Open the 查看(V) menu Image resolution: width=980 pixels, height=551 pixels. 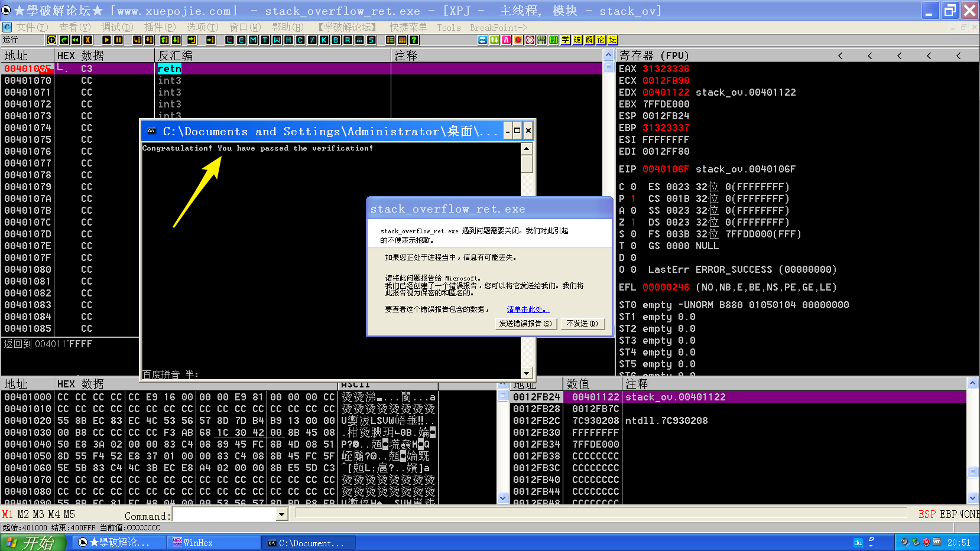74,27
